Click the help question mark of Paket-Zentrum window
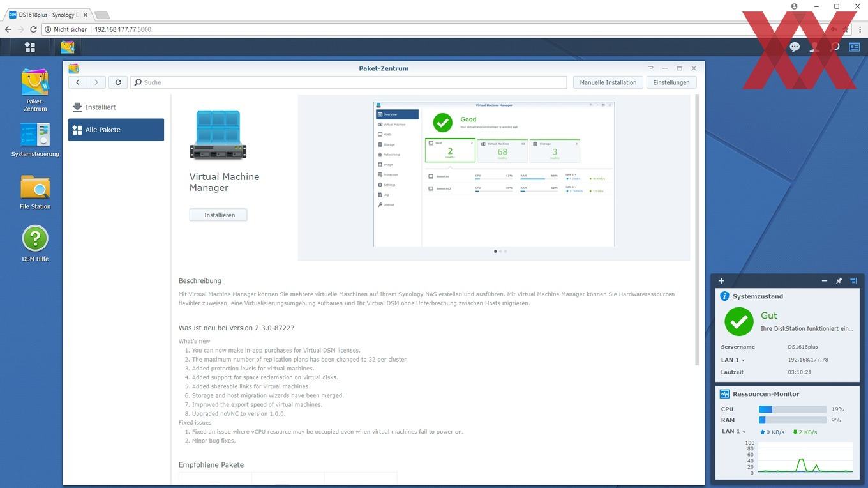868x488 pixels. click(650, 68)
